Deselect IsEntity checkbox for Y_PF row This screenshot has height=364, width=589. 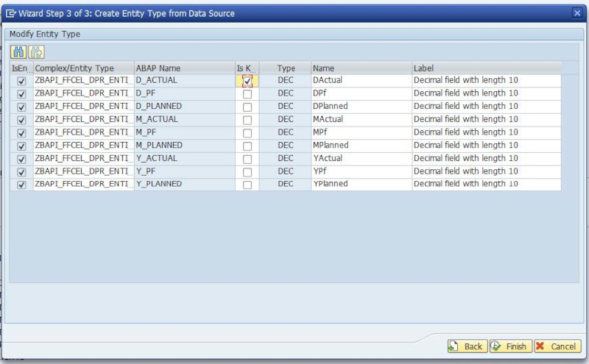(x=21, y=171)
